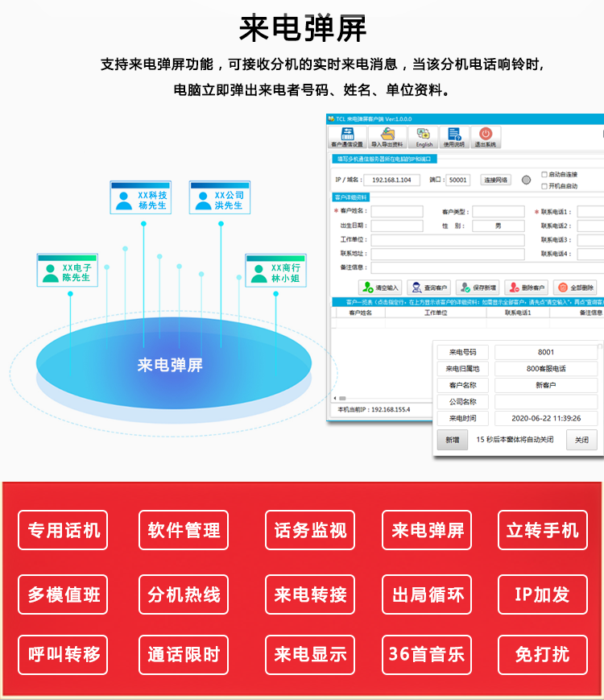Click the 查询客户 search button

pyautogui.click(x=428, y=288)
